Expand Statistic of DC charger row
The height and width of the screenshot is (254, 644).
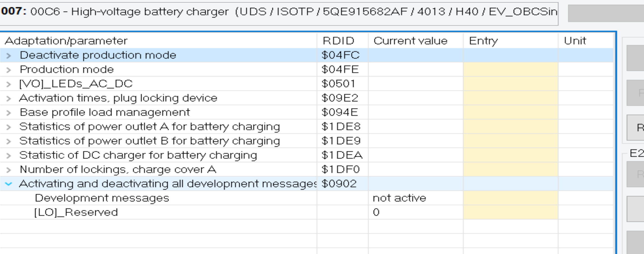[9, 155]
